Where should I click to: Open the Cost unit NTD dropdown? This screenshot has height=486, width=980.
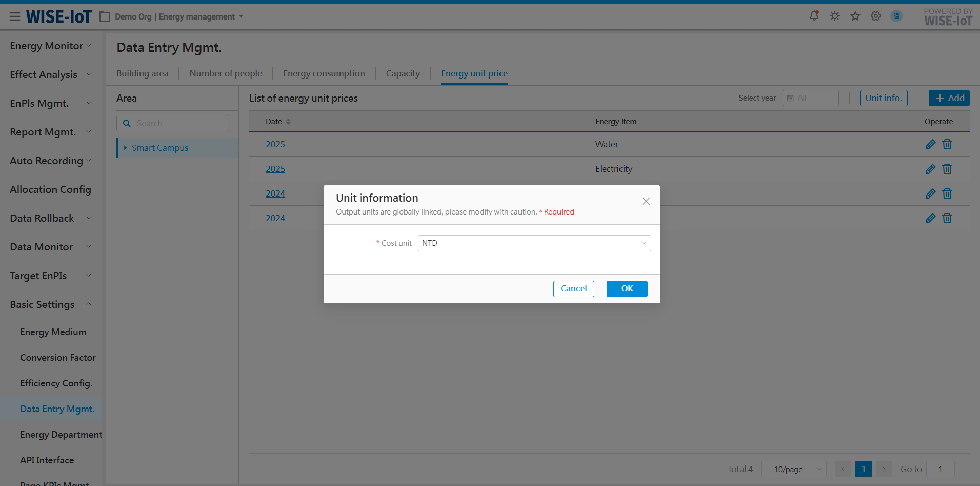coord(534,243)
